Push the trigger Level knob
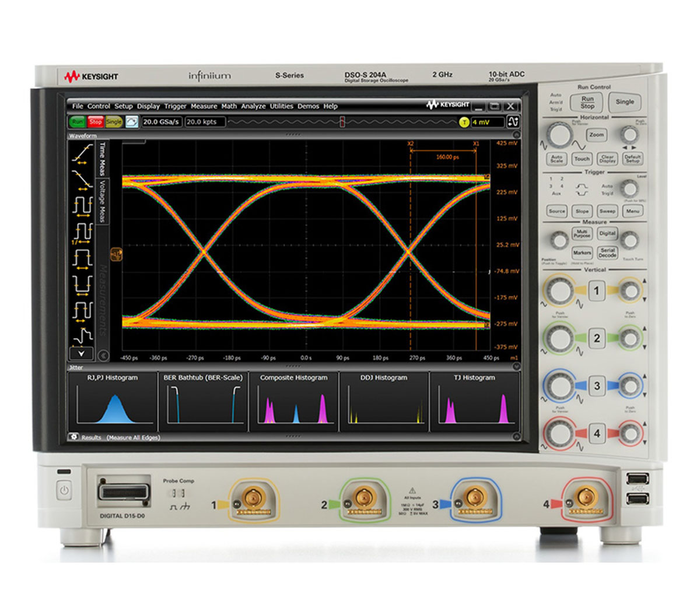The image size is (700, 597). click(x=629, y=188)
